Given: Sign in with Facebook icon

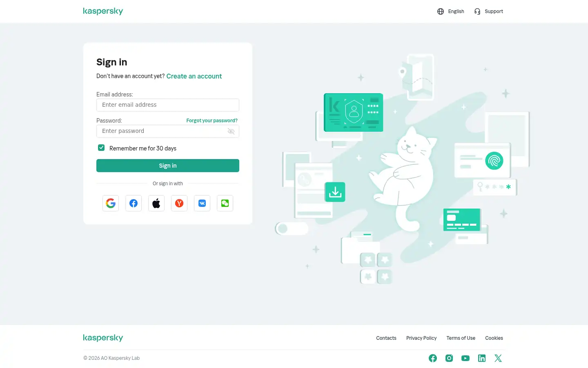Looking at the screenshot, I should (134, 203).
